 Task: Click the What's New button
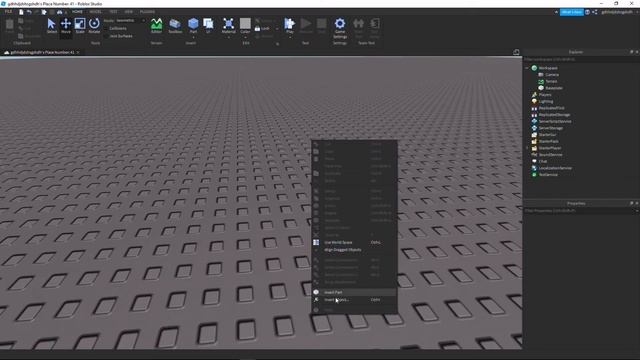(571, 12)
